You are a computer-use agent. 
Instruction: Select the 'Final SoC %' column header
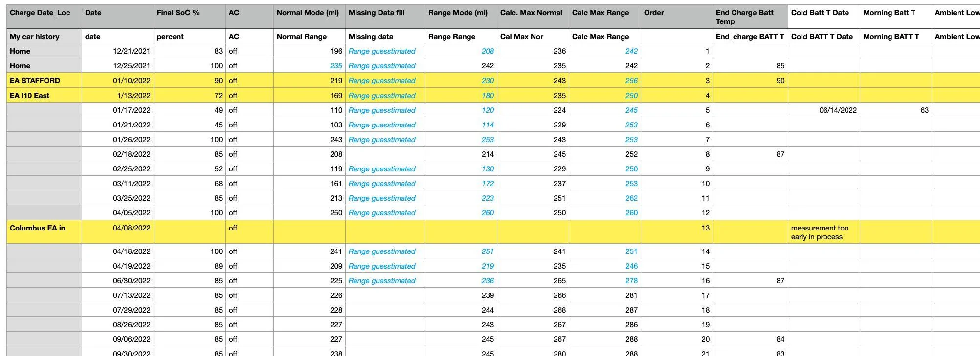(x=189, y=17)
